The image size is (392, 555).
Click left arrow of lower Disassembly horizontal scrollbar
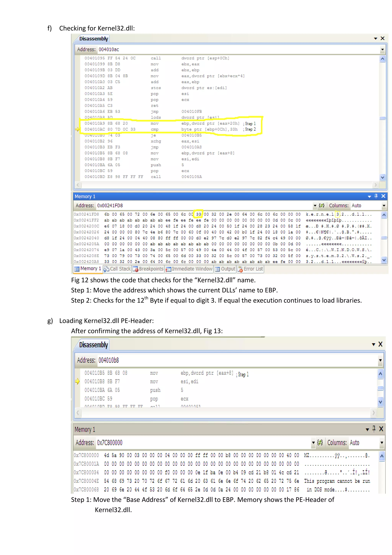tap(78, 413)
